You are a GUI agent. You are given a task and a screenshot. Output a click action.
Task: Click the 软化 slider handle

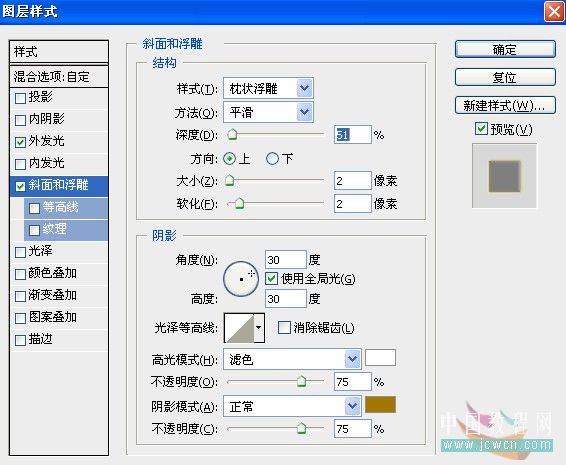[239, 203]
